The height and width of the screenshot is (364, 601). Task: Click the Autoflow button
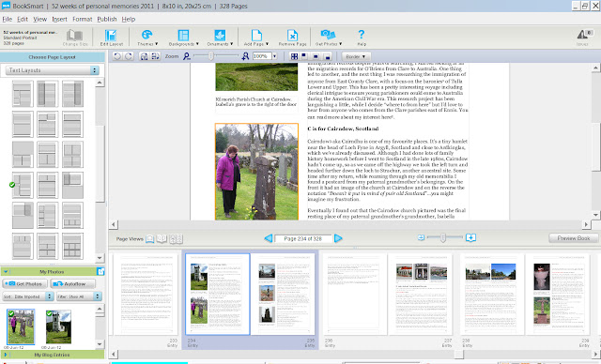[x=73, y=283]
